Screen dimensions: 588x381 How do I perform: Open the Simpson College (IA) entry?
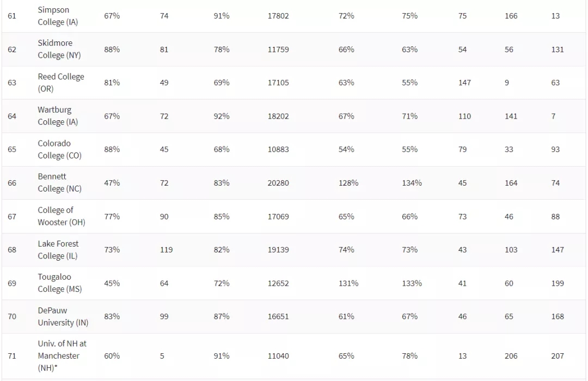[x=58, y=16]
